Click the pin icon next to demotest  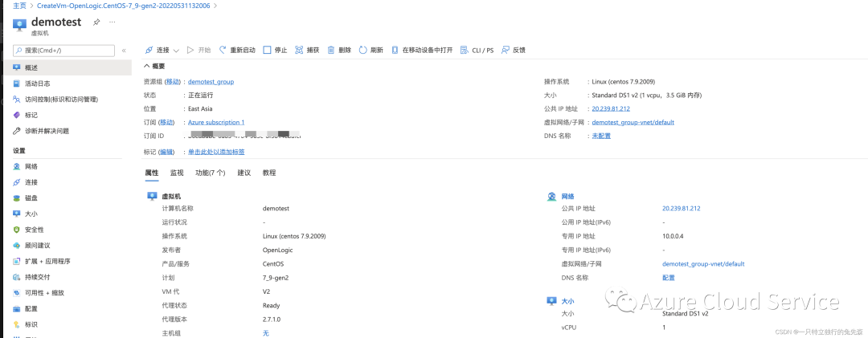click(96, 22)
